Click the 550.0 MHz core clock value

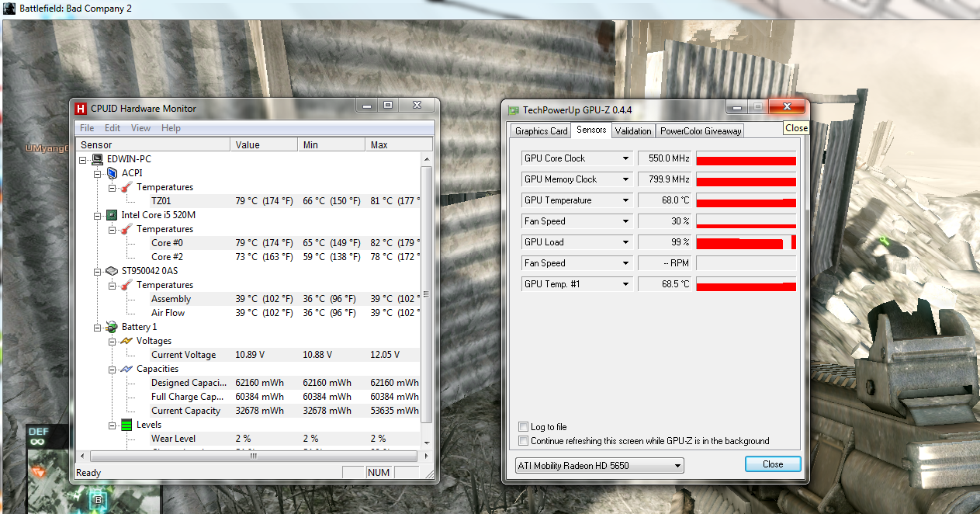coord(664,158)
